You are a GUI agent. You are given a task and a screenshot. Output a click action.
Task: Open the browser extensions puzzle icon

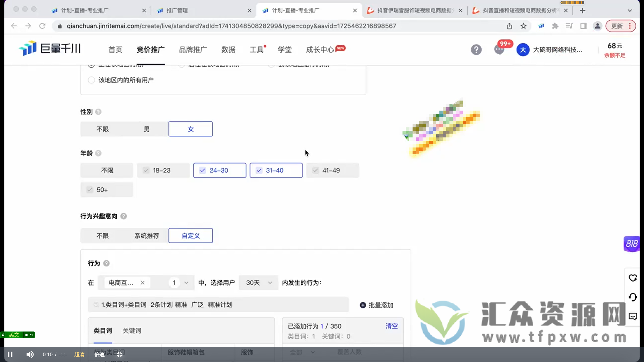pos(555,26)
